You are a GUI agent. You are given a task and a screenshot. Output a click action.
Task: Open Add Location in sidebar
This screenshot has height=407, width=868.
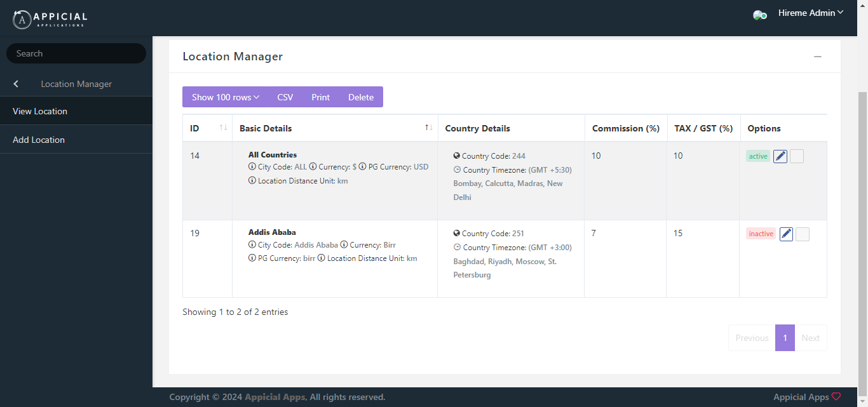(39, 140)
